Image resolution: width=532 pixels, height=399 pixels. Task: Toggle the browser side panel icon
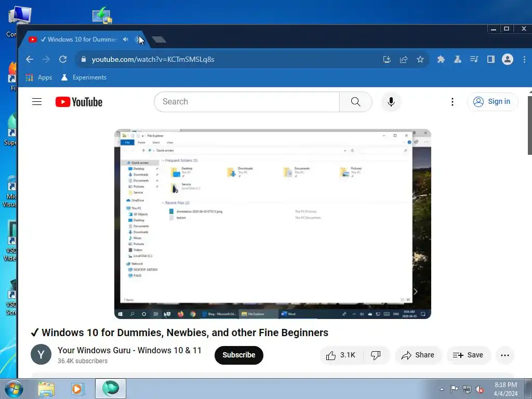(x=490, y=59)
